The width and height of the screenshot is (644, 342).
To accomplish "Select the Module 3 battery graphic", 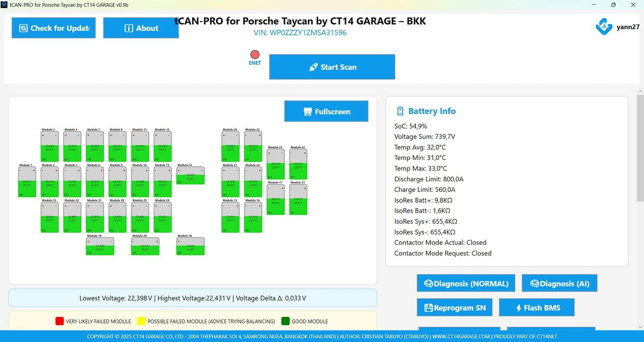I will click(x=49, y=146).
